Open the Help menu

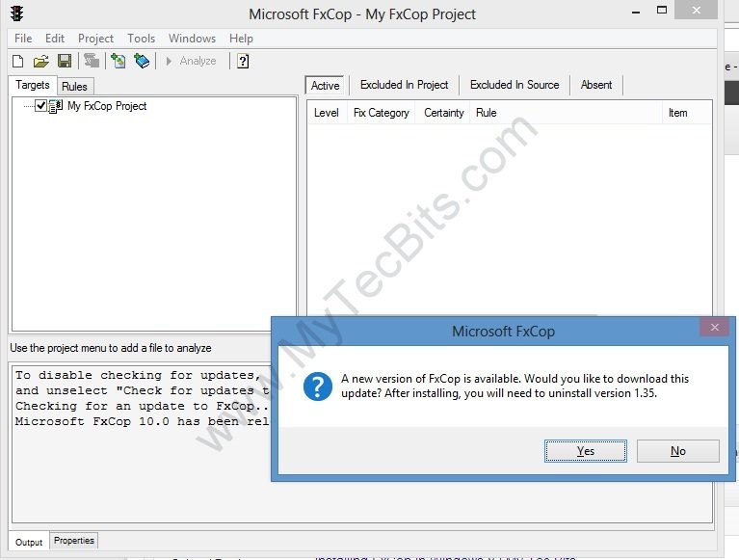241,39
